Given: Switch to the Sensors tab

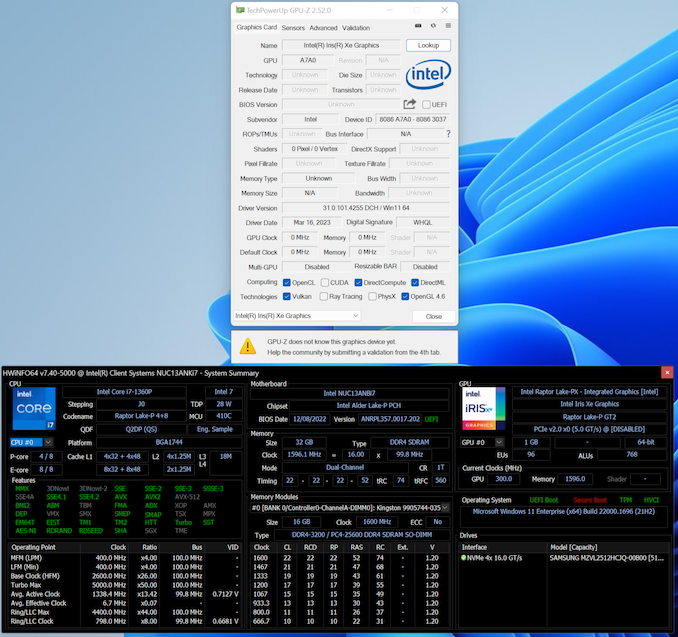Looking at the screenshot, I should tap(293, 28).
